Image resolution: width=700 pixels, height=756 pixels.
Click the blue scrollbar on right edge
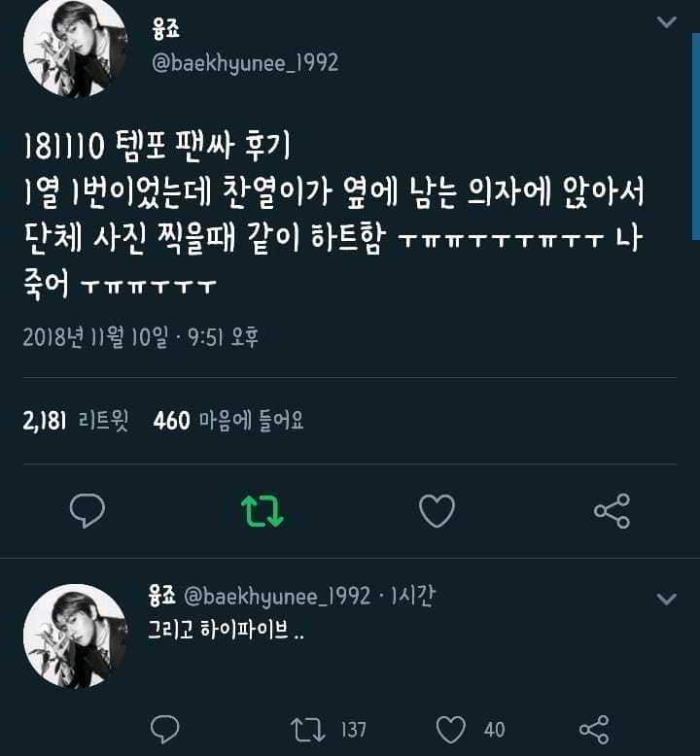coord(696,136)
